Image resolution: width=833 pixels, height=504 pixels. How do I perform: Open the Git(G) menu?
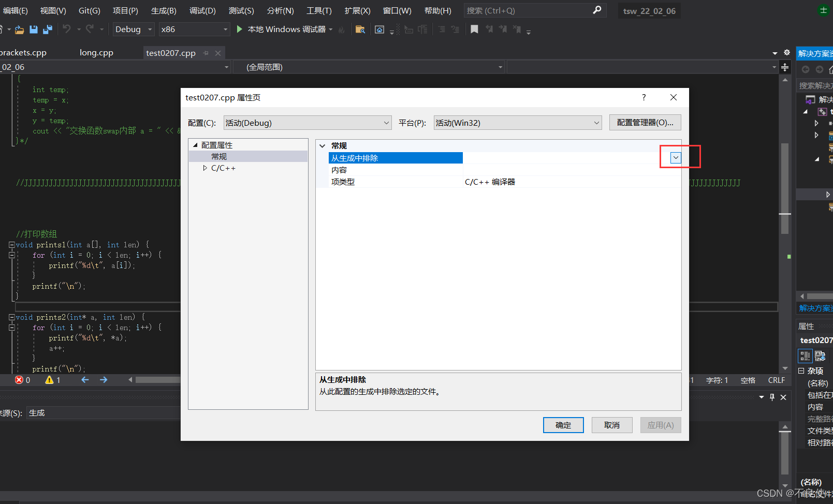(x=90, y=10)
